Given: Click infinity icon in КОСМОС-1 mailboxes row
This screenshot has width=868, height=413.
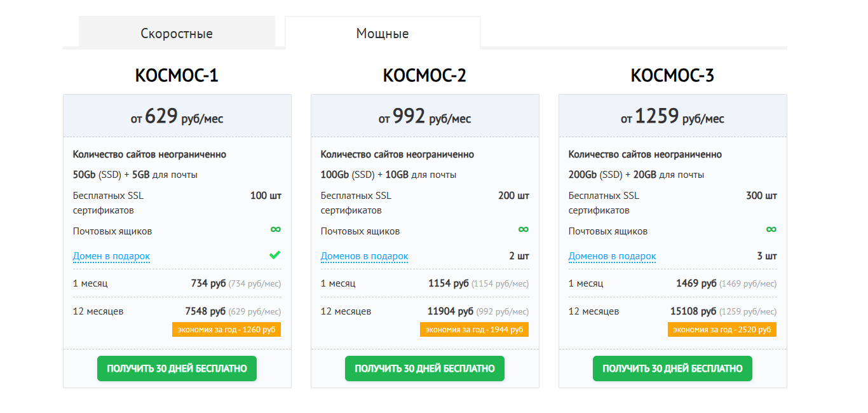Looking at the screenshot, I should tap(275, 229).
